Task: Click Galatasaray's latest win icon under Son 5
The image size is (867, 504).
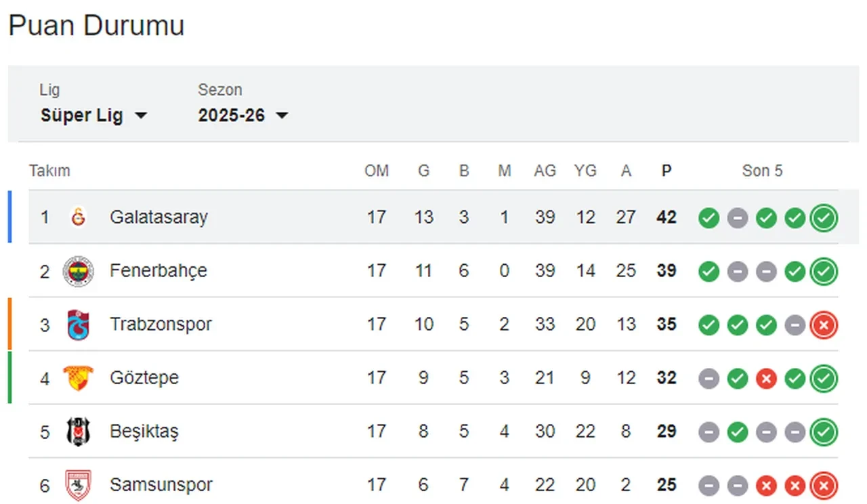Action: pos(824,217)
